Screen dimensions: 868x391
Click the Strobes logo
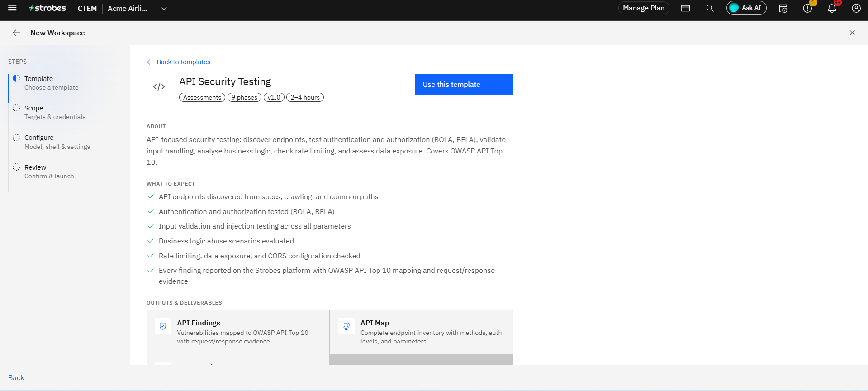coord(48,8)
